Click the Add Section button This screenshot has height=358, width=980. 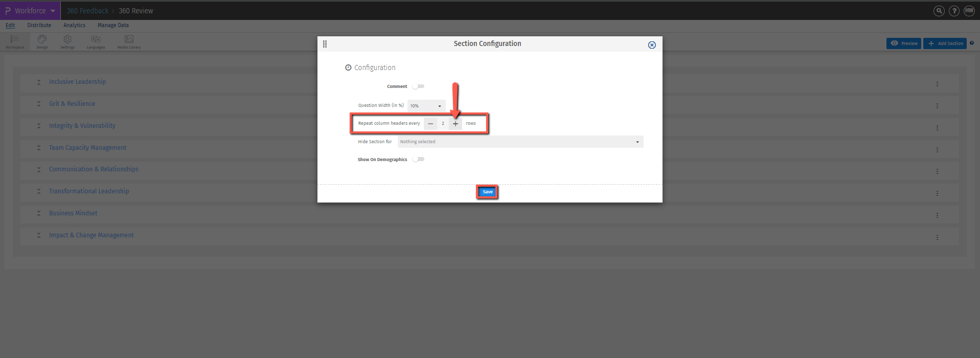coord(945,43)
